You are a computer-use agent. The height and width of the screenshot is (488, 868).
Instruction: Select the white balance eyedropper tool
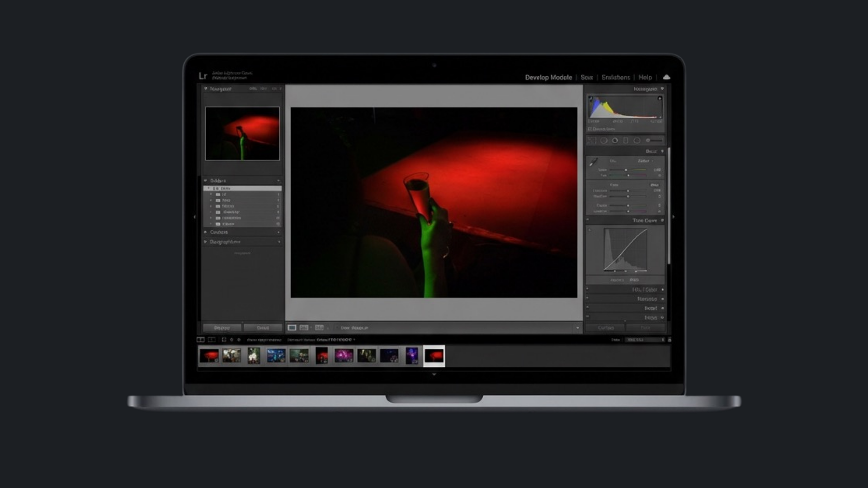click(x=594, y=162)
